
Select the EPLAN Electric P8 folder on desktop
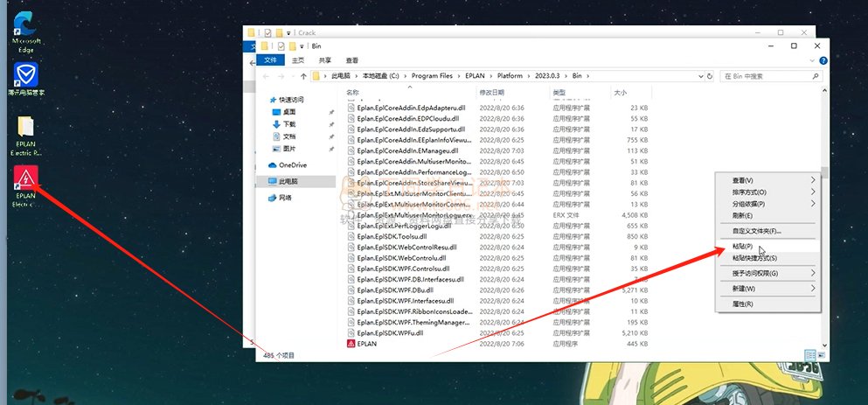25,129
